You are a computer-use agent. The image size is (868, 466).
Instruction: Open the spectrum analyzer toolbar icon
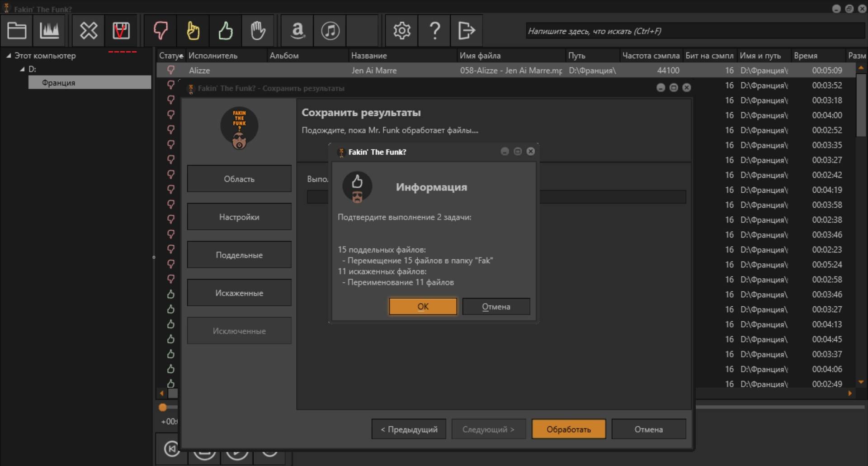pyautogui.click(x=49, y=31)
